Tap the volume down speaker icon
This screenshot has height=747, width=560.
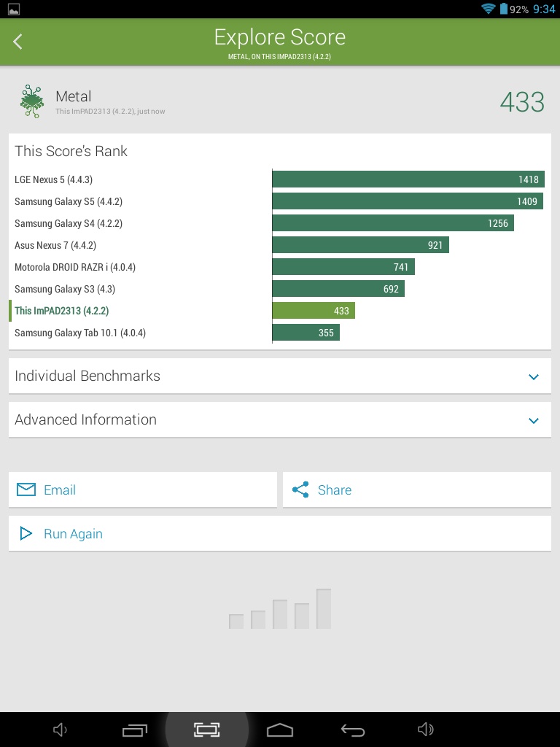(61, 729)
